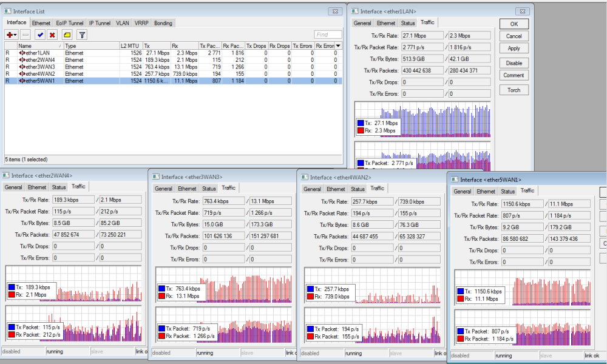Click Disable button in ether1LAN window
The image size is (607, 364).
[514, 63]
